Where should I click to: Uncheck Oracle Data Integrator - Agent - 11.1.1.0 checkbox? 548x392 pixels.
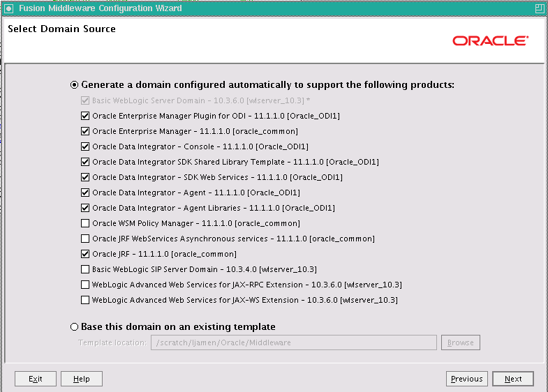pyautogui.click(x=85, y=193)
